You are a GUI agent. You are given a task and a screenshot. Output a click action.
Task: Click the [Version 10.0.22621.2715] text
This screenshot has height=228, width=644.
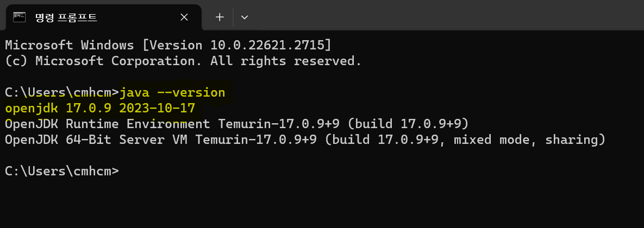coord(236,45)
